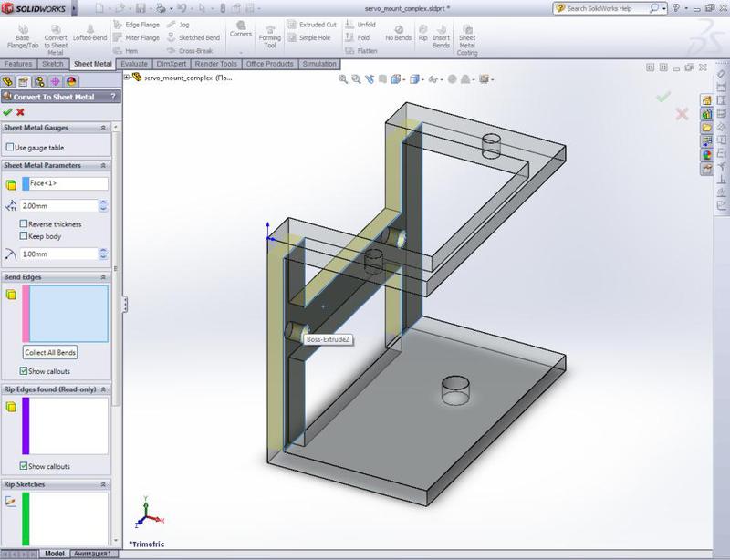Enable Use gauge table checkbox
This screenshot has height=560, width=730.
[x=10, y=147]
